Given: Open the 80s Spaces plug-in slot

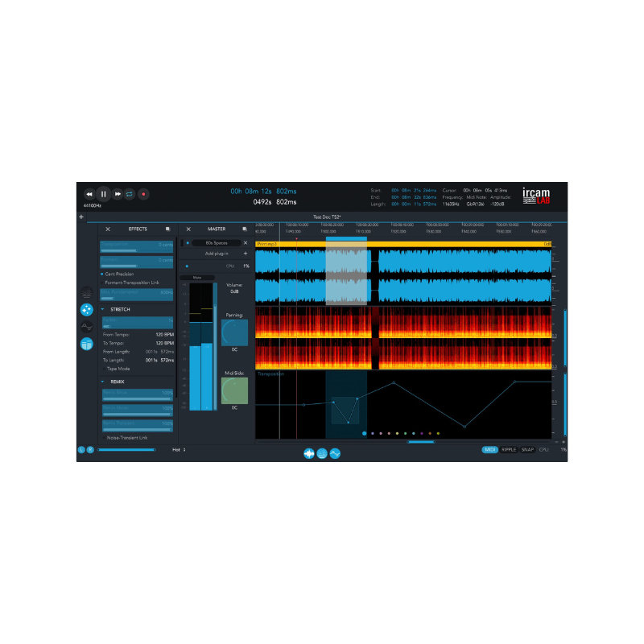Looking at the screenshot, I should pyautogui.click(x=217, y=243).
